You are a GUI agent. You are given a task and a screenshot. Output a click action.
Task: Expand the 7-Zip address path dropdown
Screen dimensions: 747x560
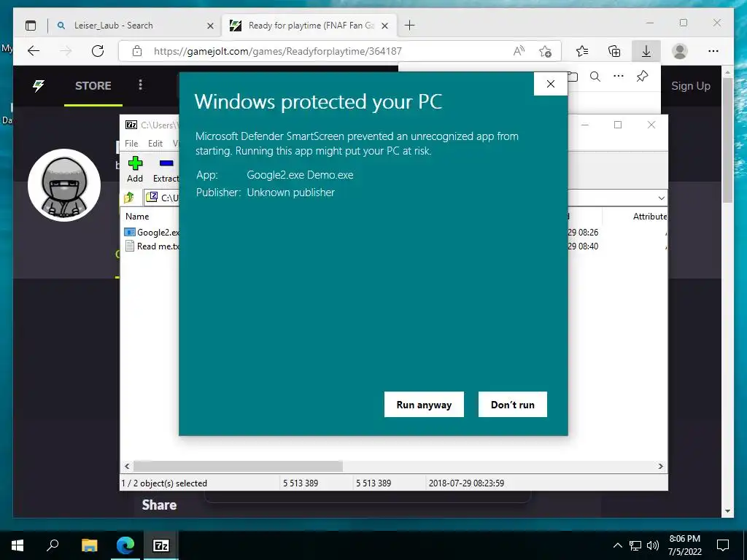tap(661, 198)
